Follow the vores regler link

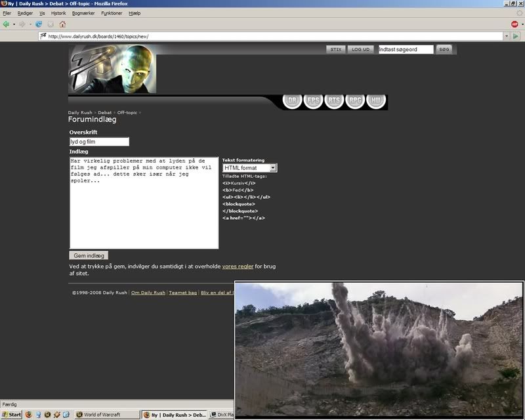pos(238,266)
